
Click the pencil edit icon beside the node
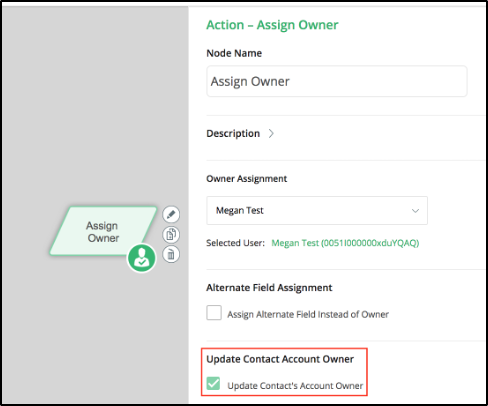click(171, 214)
